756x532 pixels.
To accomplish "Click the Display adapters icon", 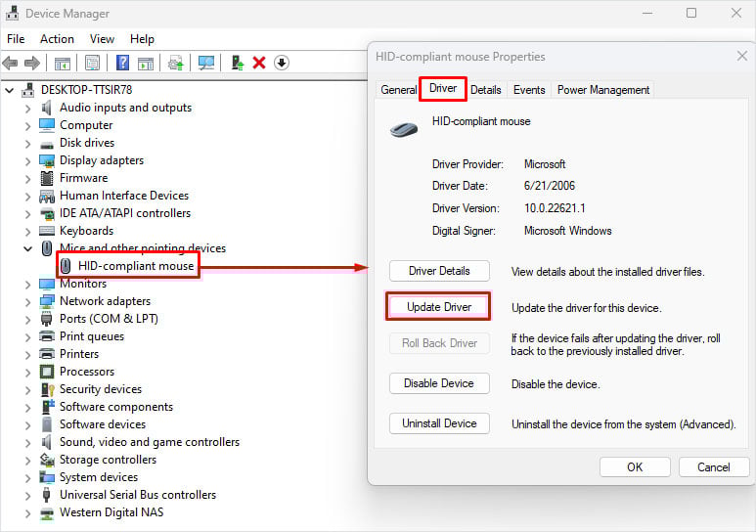I will tap(47, 160).
